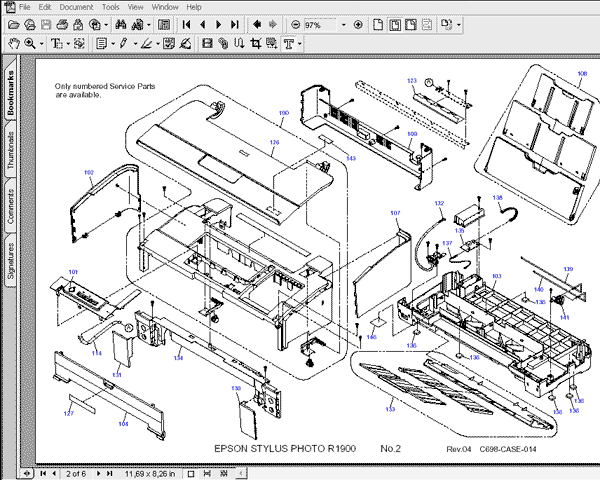Click the Digital Signature tool icon
The width and height of the screenshot is (600, 480).
click(185, 44)
